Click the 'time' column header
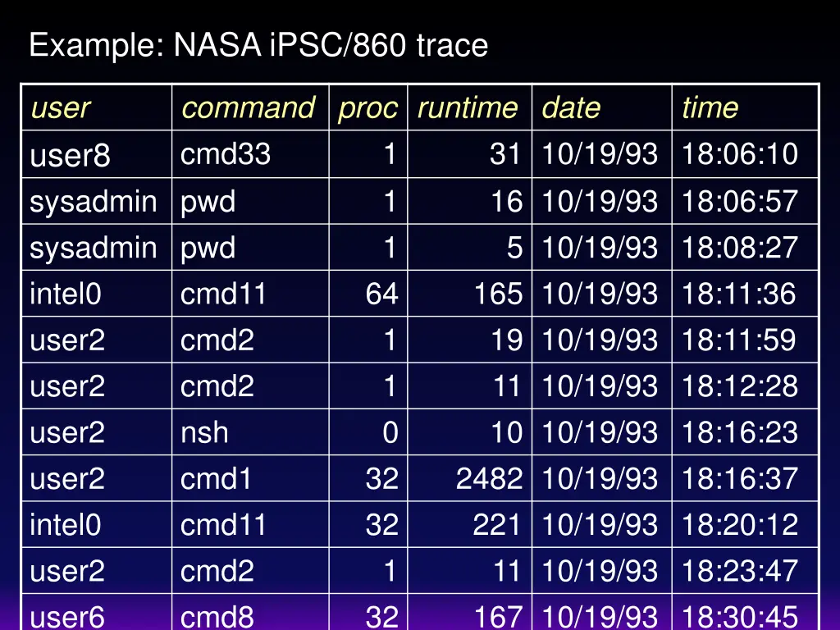This screenshot has height=630, width=840. pyautogui.click(x=710, y=107)
